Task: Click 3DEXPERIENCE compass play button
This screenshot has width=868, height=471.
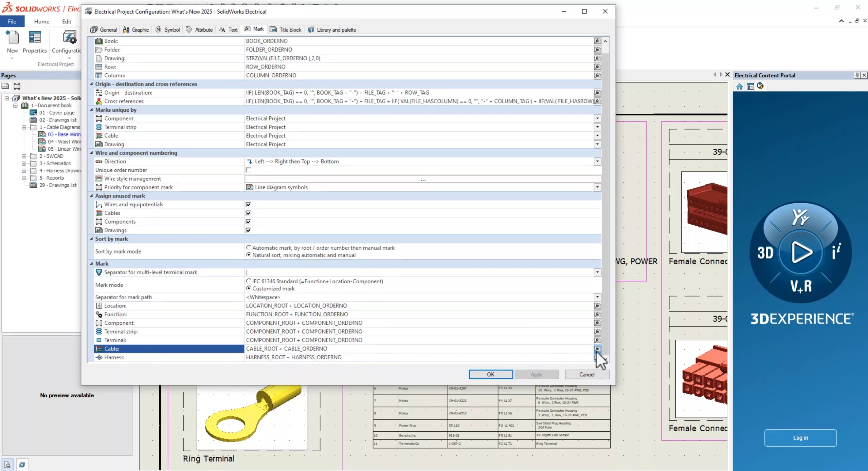Action: [x=801, y=252]
